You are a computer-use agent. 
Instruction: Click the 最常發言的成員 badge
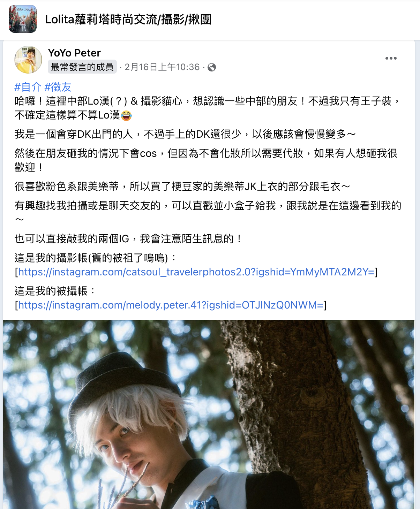[82, 67]
